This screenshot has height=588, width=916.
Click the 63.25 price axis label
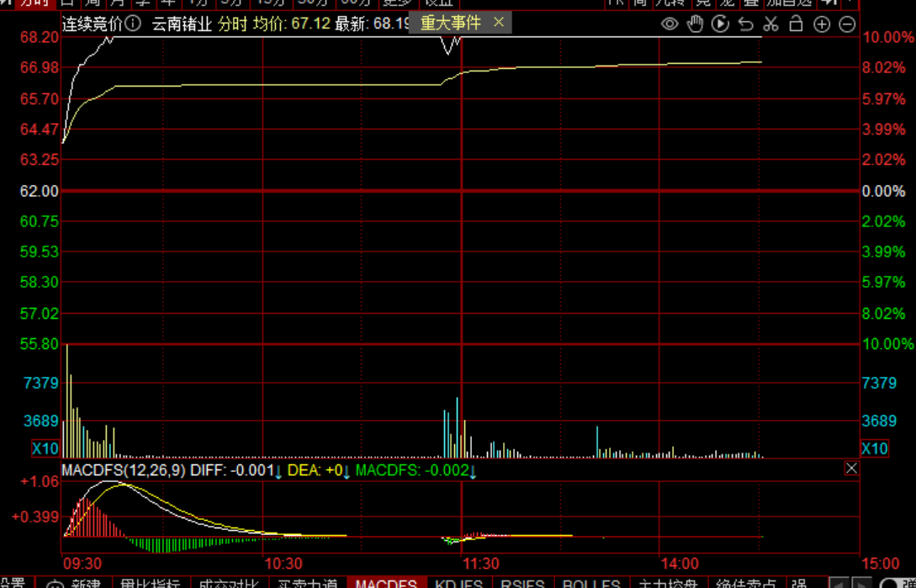coord(40,160)
